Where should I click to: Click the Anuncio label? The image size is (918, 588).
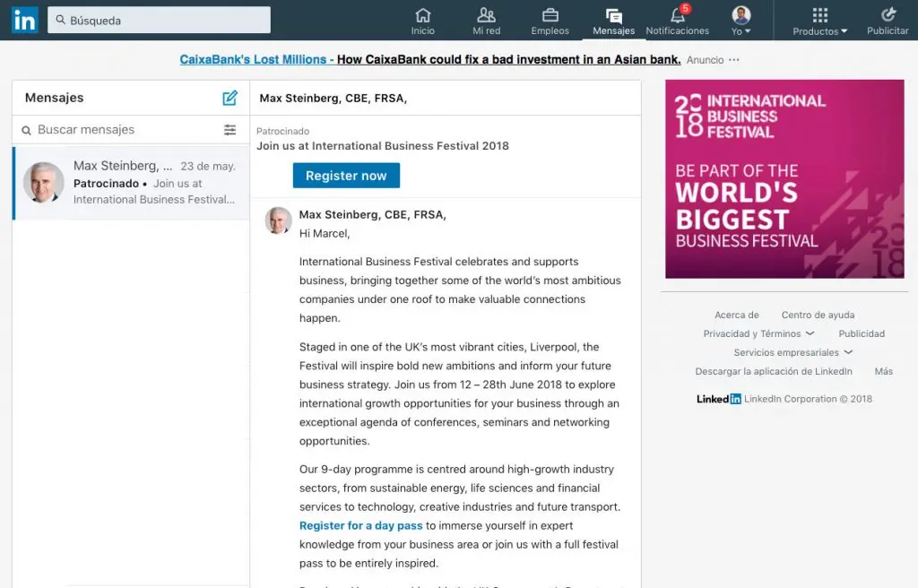[705, 60]
